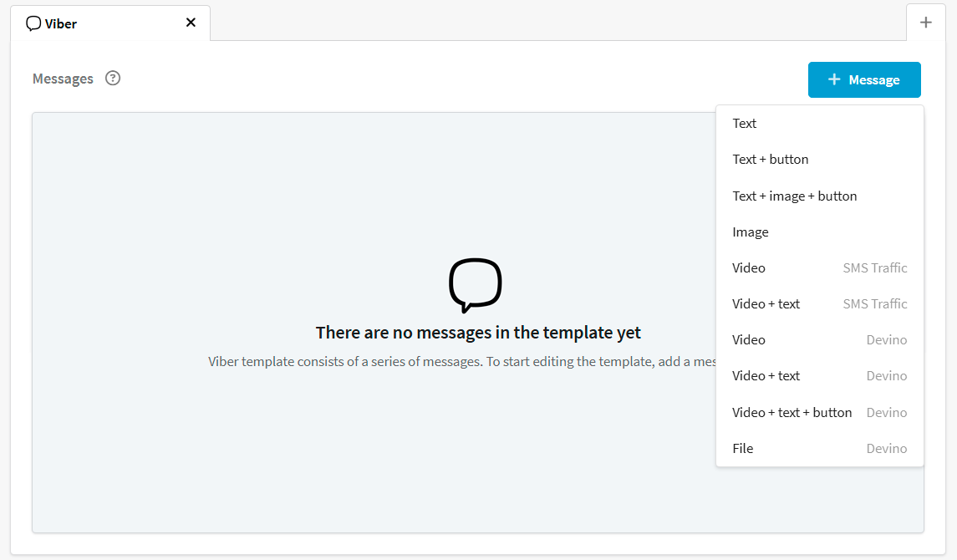Viewport: 957px width, 560px height.
Task: Click the blue + Message button
Action: point(864,80)
